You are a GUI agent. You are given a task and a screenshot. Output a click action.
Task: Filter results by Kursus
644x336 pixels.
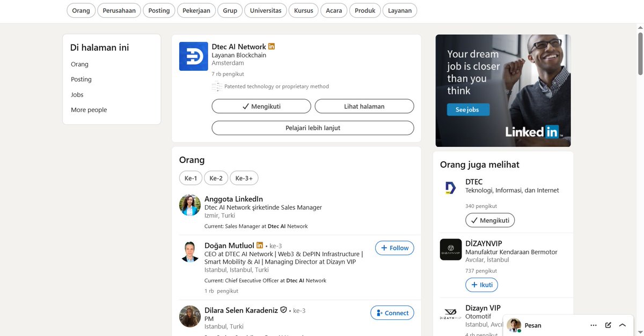click(x=304, y=11)
